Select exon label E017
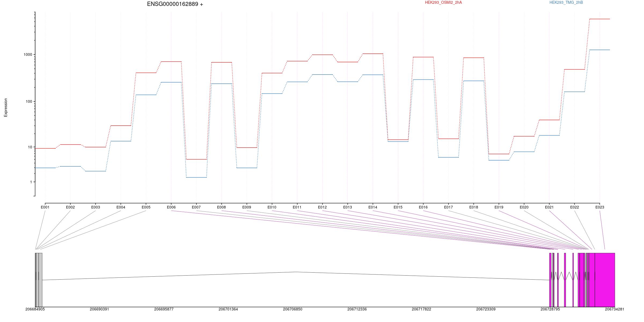The image size is (644, 322). [x=448, y=207]
